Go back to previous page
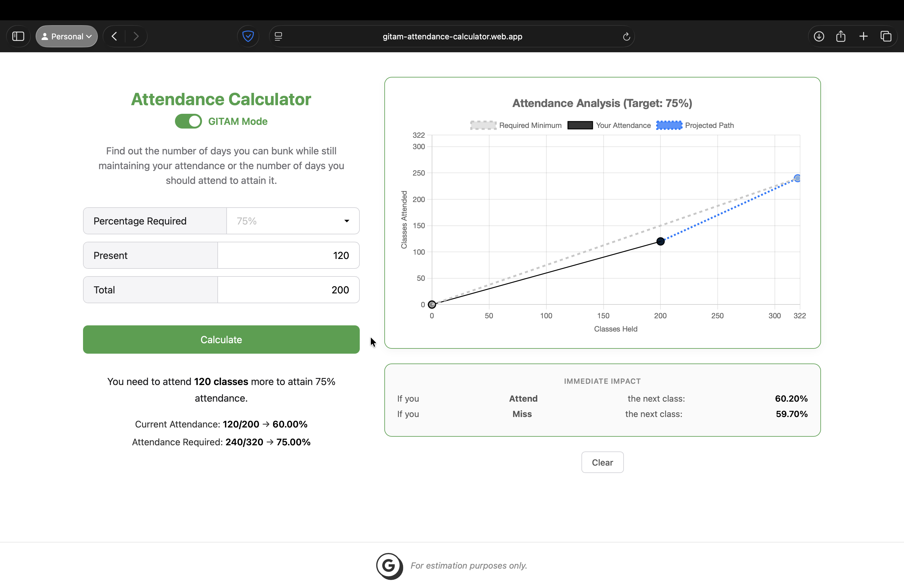 [114, 37]
